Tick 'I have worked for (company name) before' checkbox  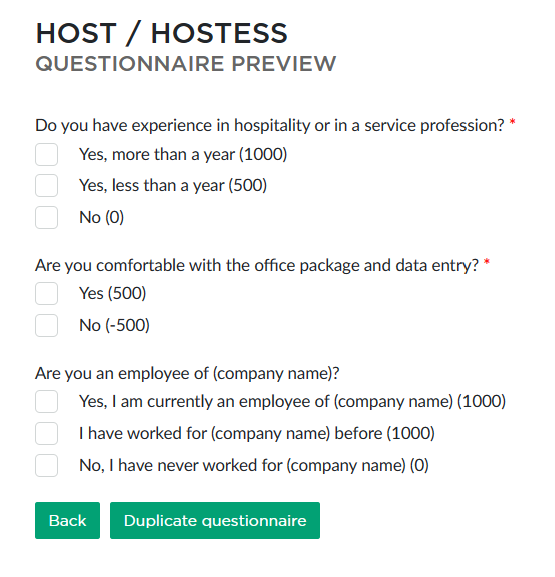tap(46, 433)
